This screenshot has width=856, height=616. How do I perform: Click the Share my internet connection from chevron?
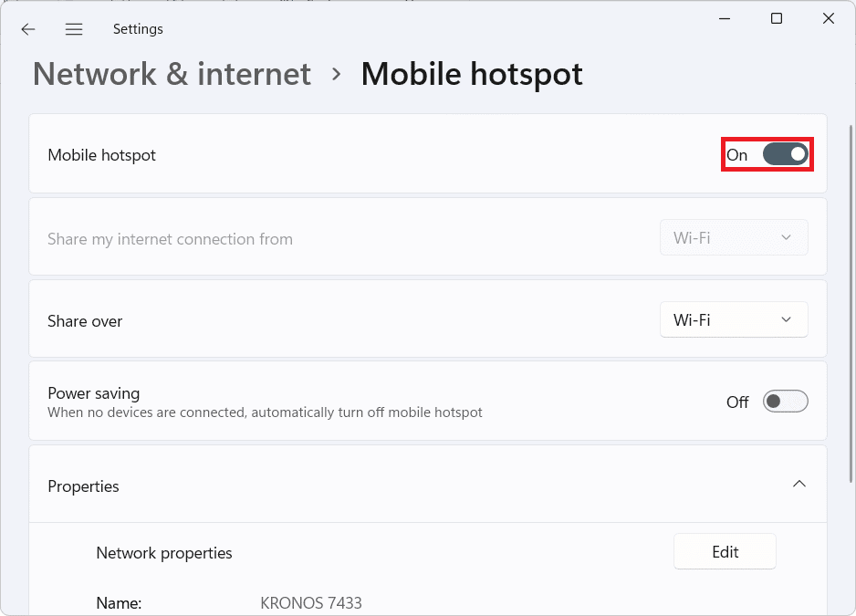pyautogui.click(x=784, y=237)
